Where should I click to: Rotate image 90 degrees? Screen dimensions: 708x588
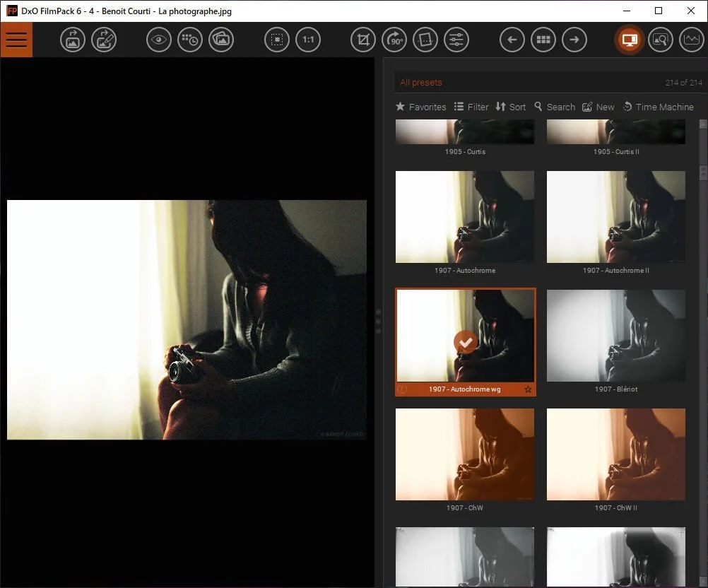pos(394,40)
